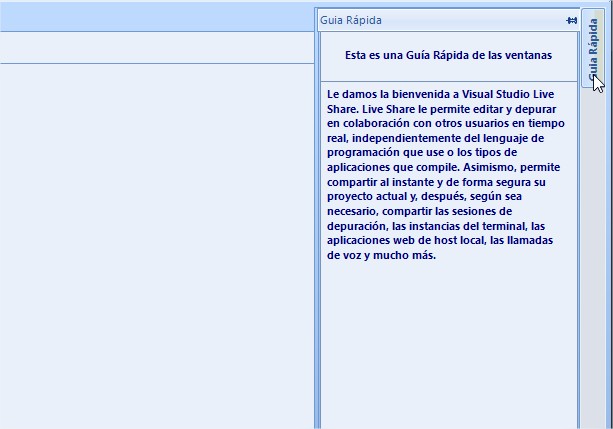This screenshot has width=613, height=429.
Task: Click heading 'Esta es una Guía Rápida de las ventanas'
Action: [x=448, y=55]
